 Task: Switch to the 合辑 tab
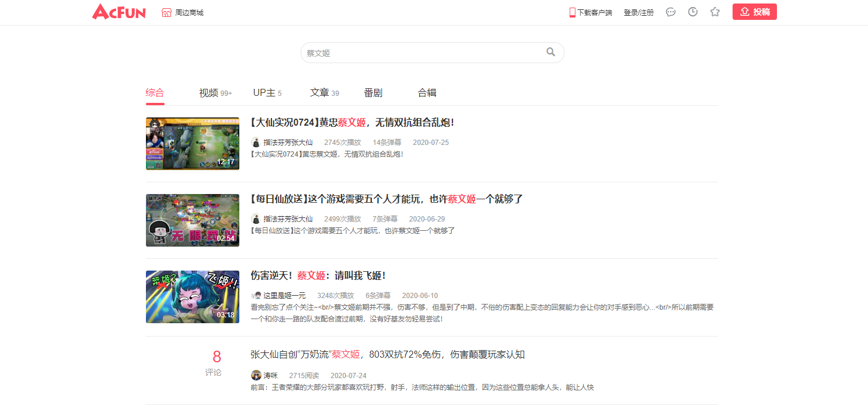click(x=427, y=93)
